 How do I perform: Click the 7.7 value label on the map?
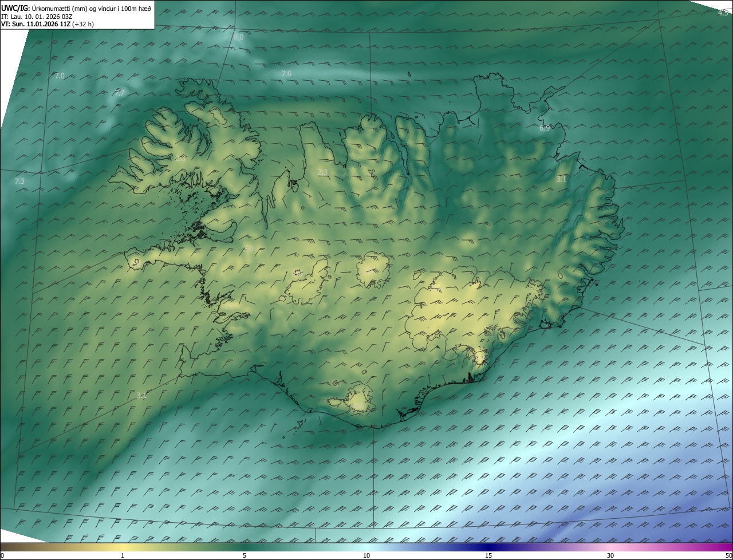tap(120, 93)
